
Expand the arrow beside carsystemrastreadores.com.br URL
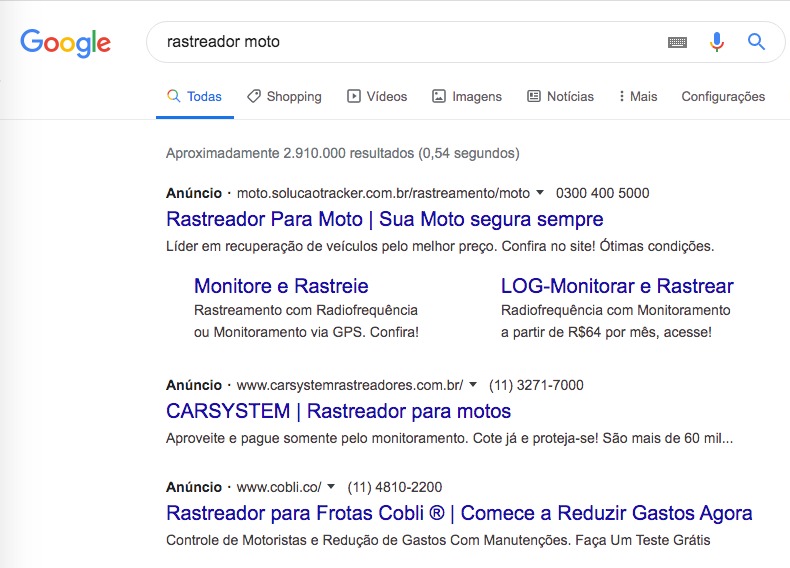tap(473, 385)
